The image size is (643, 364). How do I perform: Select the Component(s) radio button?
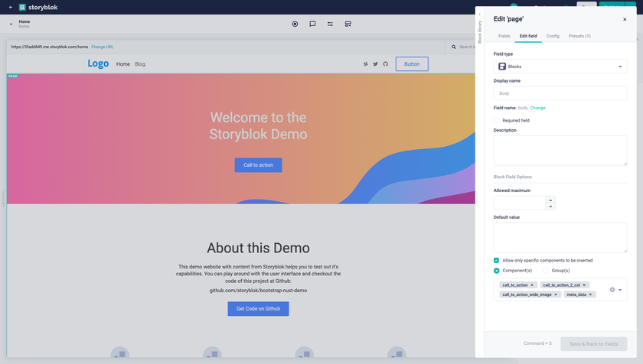coord(496,271)
